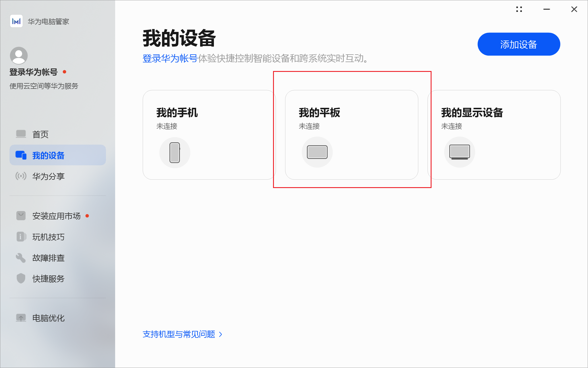
Task: Select the 快捷服务 shield icon
Action: coord(20,278)
